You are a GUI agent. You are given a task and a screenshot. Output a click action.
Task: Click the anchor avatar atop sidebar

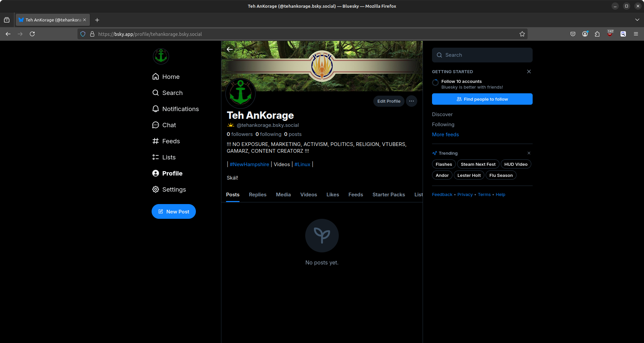161,56
